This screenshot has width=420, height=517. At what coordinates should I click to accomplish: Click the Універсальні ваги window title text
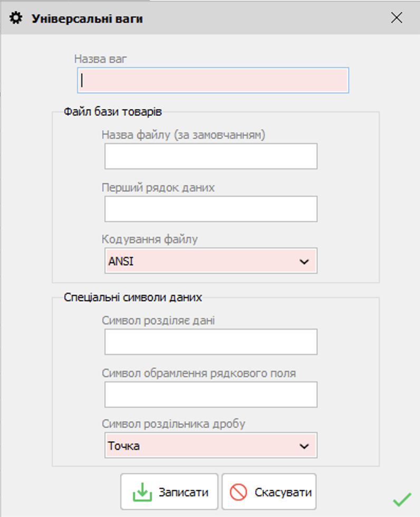pos(87,18)
